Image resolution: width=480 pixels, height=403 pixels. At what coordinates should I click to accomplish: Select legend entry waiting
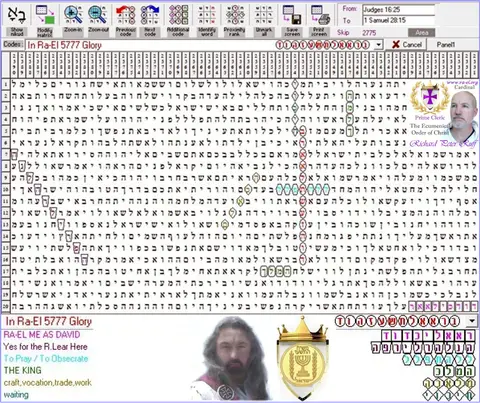pos(16,395)
